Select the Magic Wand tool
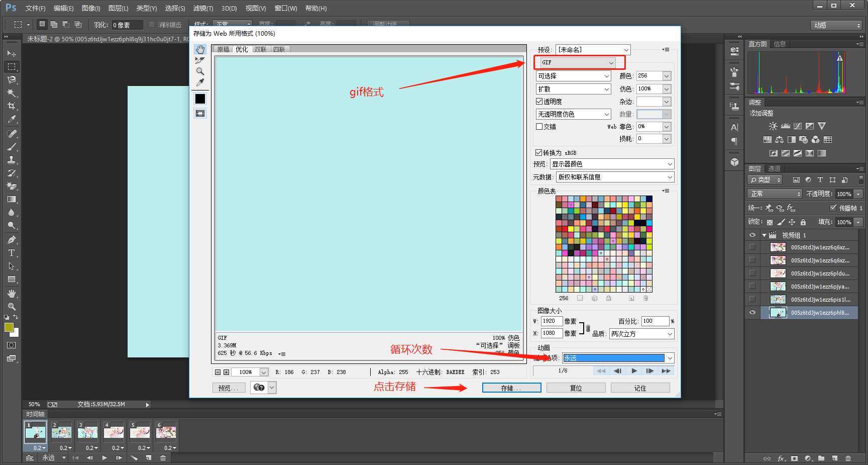Image resolution: width=868 pixels, height=465 pixels. [x=12, y=93]
